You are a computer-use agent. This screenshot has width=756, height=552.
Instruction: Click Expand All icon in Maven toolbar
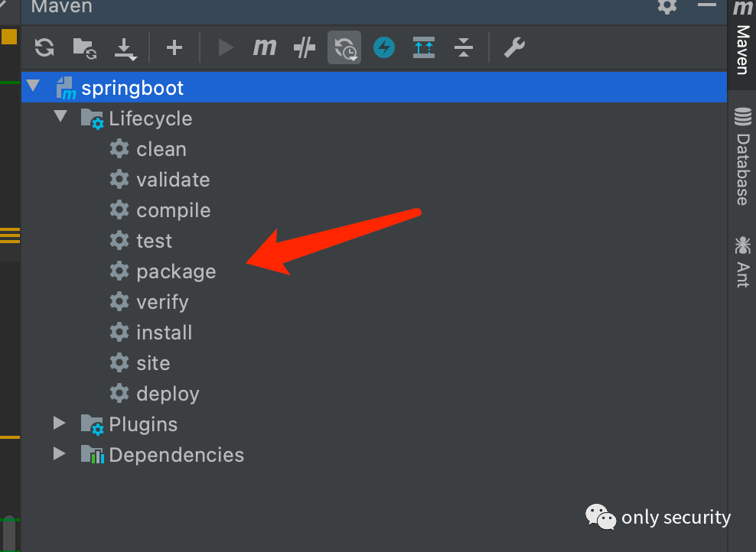pos(424,47)
